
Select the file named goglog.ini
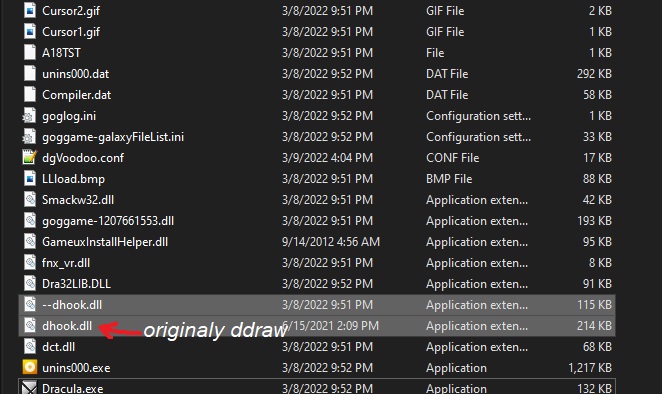pyautogui.click(x=69, y=116)
